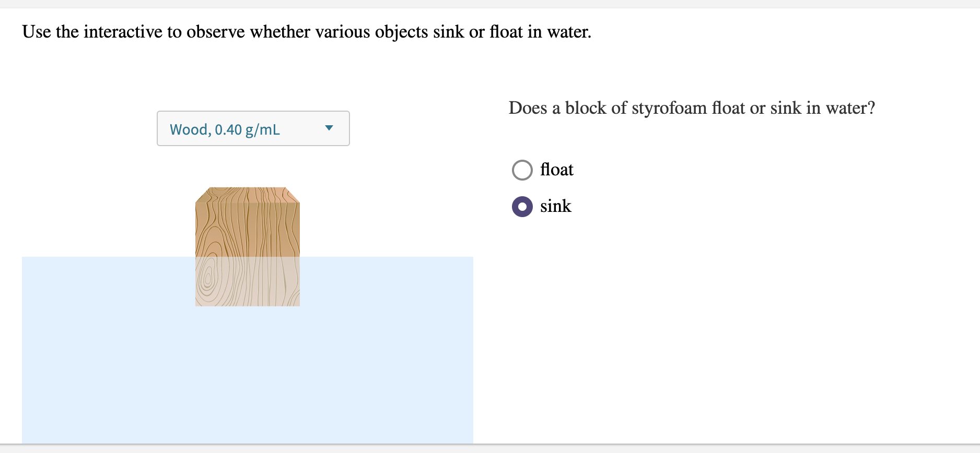980x453 pixels.
Task: Select the float radio button
Action: (522, 170)
